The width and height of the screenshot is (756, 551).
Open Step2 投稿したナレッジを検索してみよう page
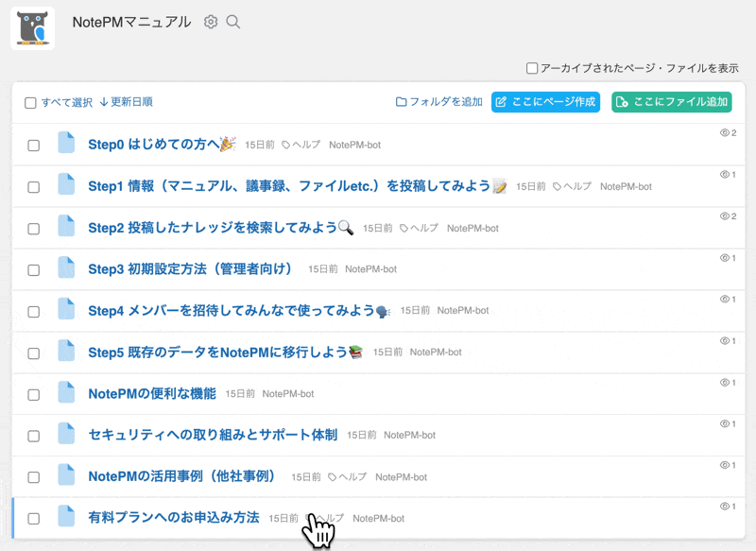pyautogui.click(x=220, y=228)
